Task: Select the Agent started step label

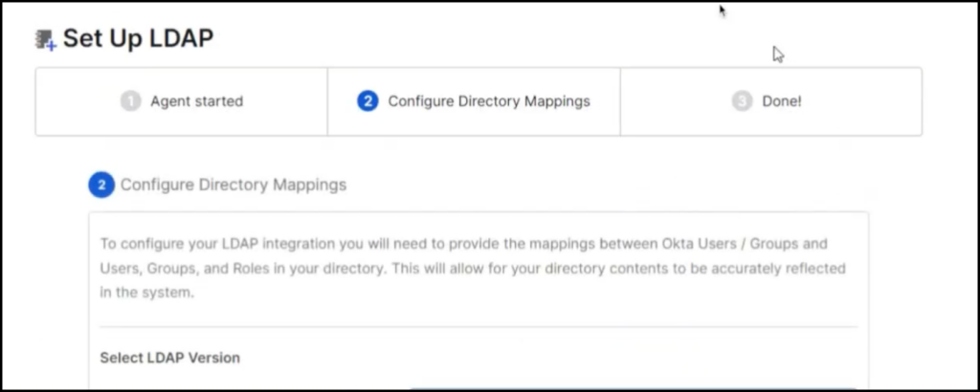Action: [196, 101]
